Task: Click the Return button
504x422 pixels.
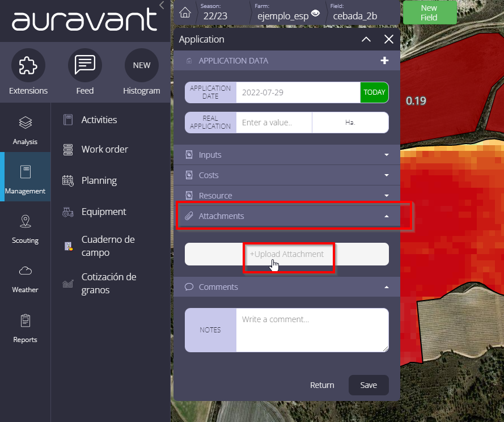Action: [322, 385]
